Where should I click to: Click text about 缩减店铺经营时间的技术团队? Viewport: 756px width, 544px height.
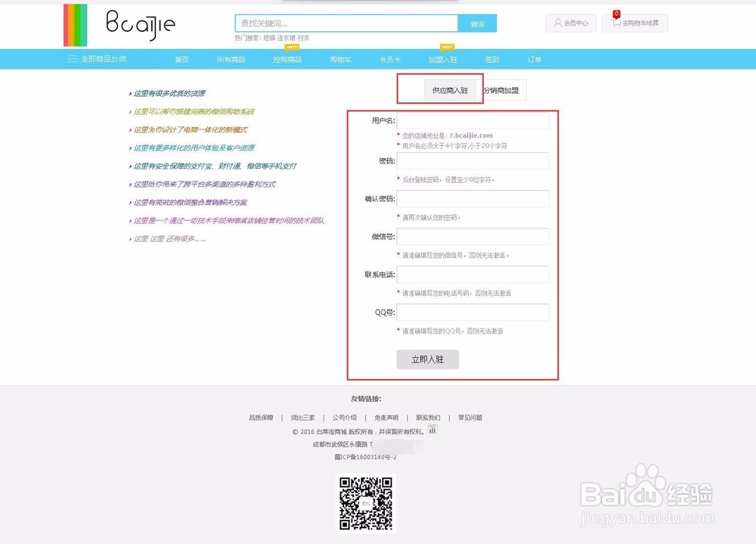[x=228, y=221]
